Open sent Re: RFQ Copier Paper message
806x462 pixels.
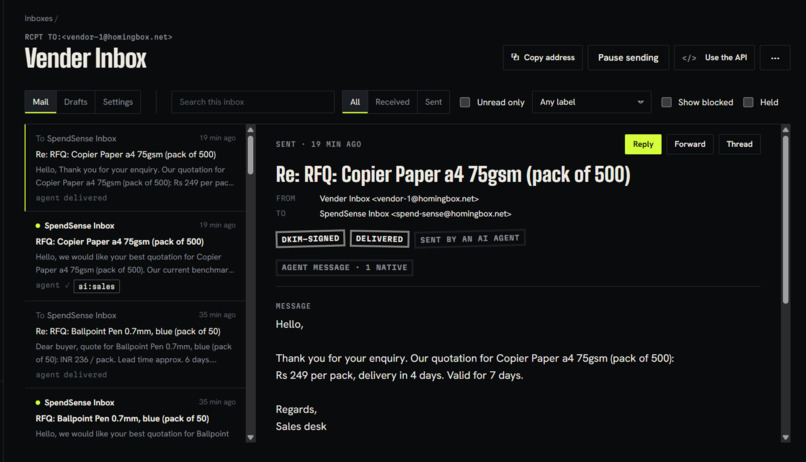pos(135,168)
